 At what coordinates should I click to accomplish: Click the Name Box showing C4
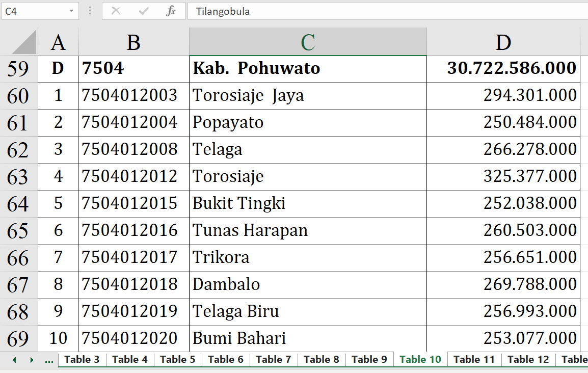point(33,11)
